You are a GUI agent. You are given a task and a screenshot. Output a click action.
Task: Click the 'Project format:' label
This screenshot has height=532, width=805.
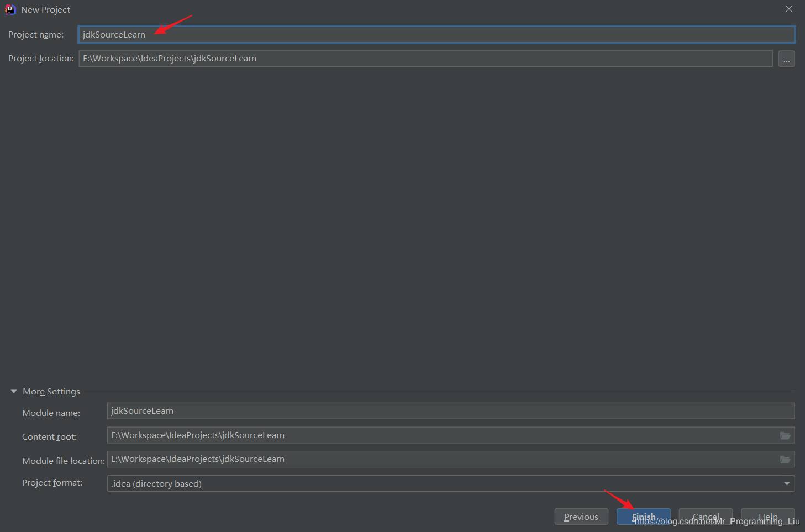click(52, 483)
